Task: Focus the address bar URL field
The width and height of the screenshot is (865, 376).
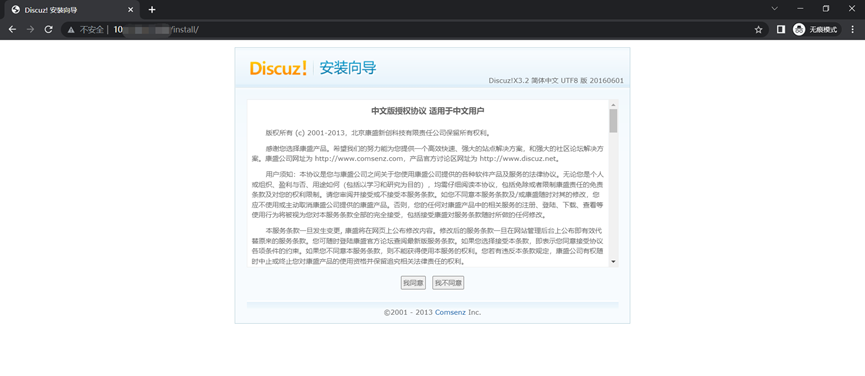Action: (414, 30)
